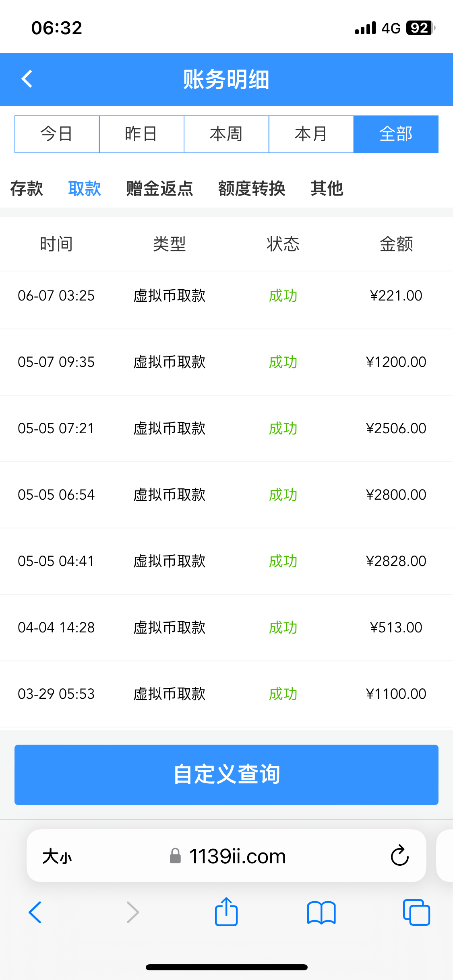Reload the page with refresh icon

click(399, 855)
